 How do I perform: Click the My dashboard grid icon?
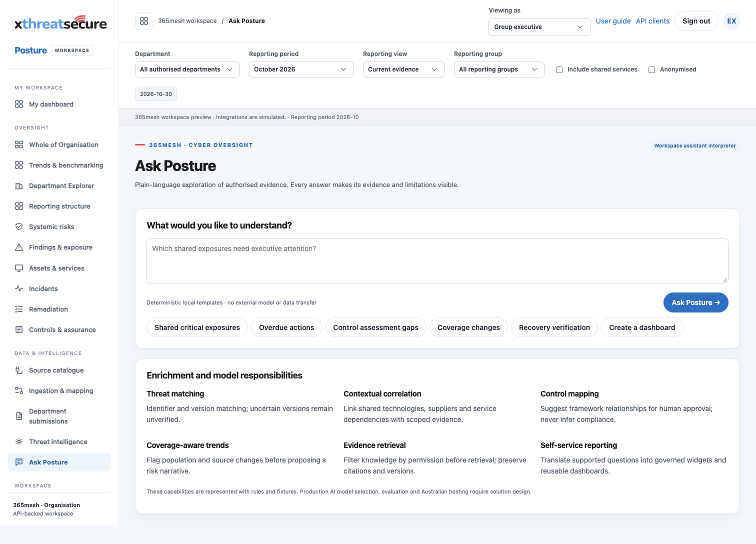pos(19,104)
